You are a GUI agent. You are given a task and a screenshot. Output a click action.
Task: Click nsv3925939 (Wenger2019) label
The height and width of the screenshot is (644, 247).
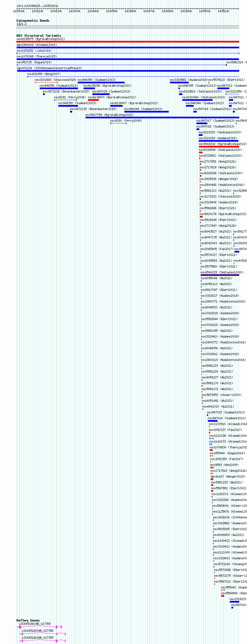[x=219, y=179]
